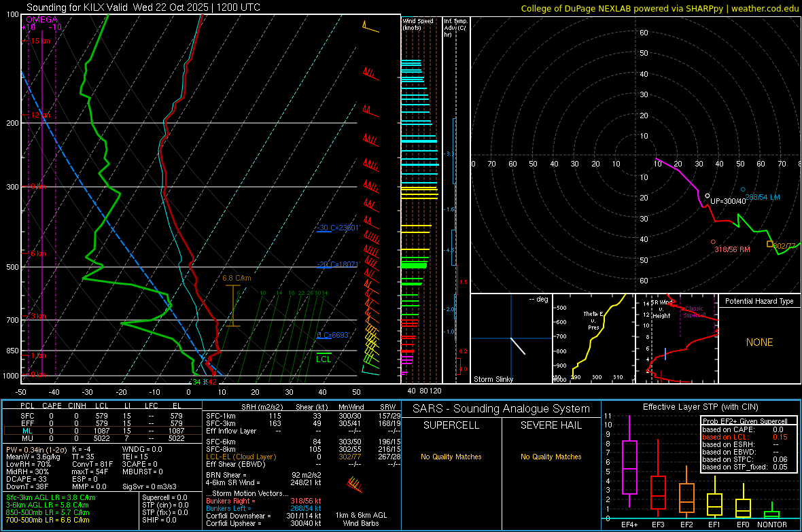Click the Prob EF2+ Given Supercell header
The image size is (802, 532).
(745, 421)
